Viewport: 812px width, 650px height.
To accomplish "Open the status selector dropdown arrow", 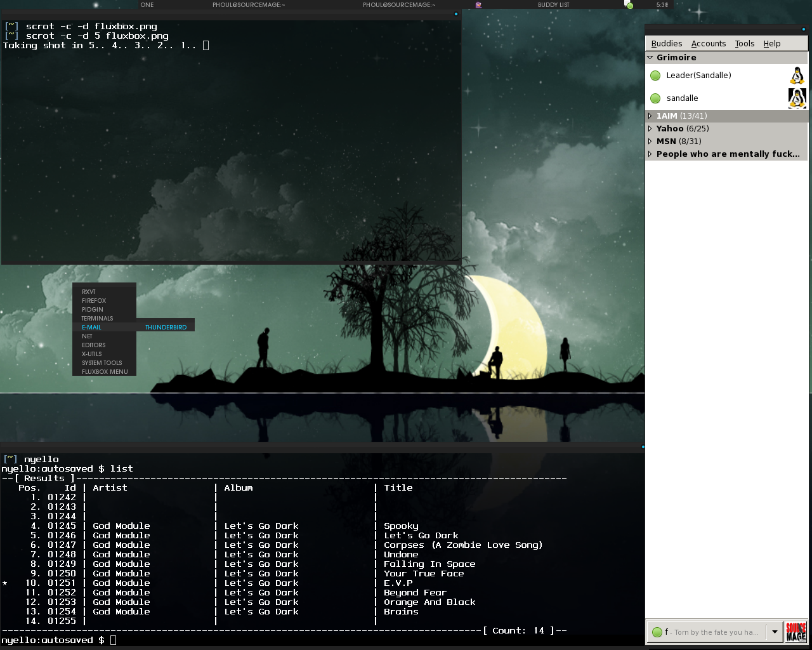I will pos(774,632).
